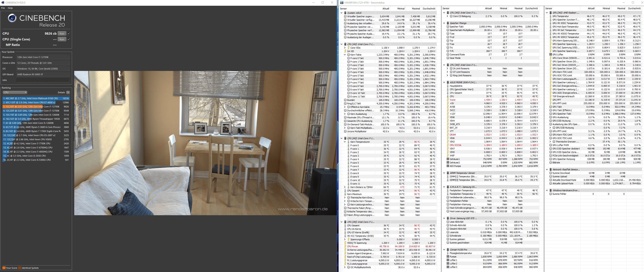Click the Sensor column header in the first HWiNFO pane

357,8
